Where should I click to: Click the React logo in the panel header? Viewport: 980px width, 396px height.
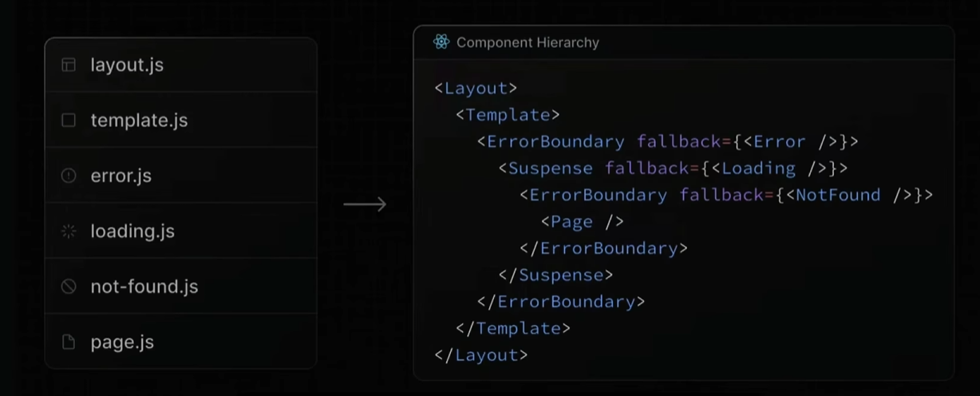441,42
